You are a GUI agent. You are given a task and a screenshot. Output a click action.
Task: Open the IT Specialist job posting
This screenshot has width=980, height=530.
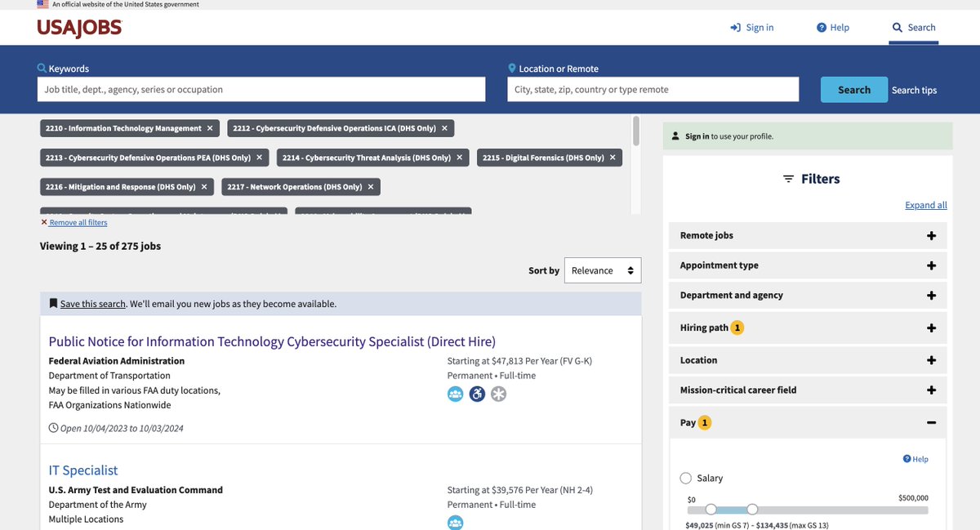coord(83,470)
